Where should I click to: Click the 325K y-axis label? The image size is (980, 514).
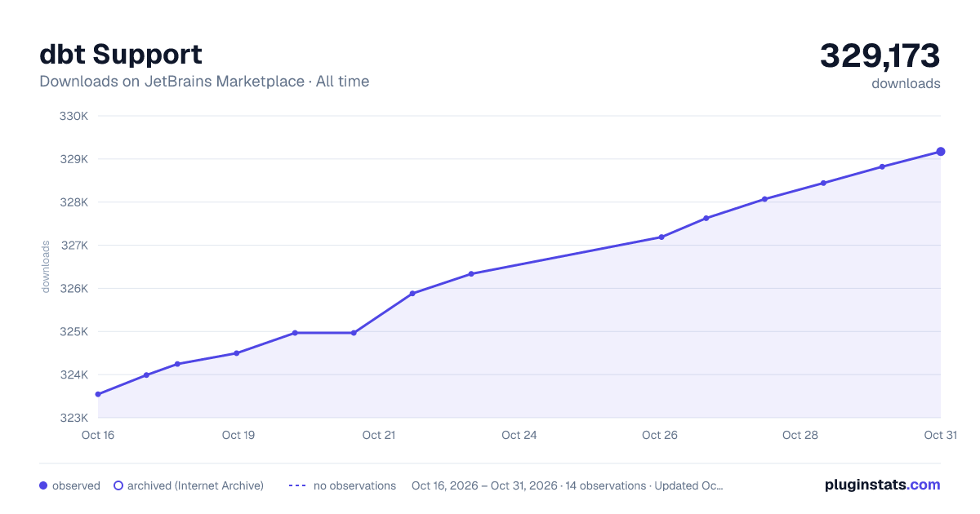[x=73, y=332]
